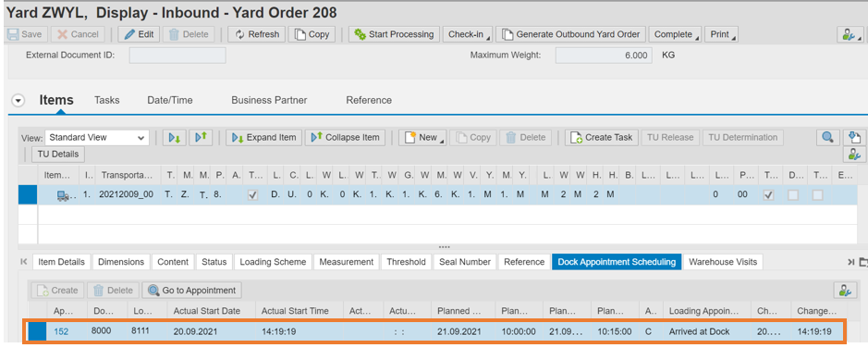Click Expand Item button

point(264,137)
